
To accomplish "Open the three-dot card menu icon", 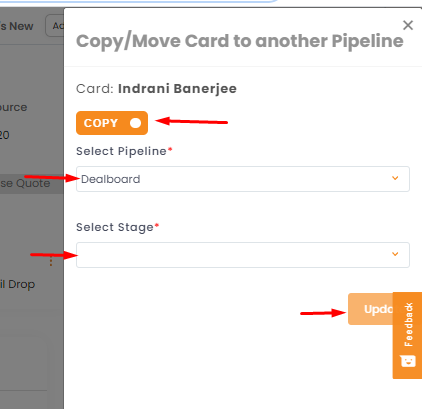I will (51, 260).
